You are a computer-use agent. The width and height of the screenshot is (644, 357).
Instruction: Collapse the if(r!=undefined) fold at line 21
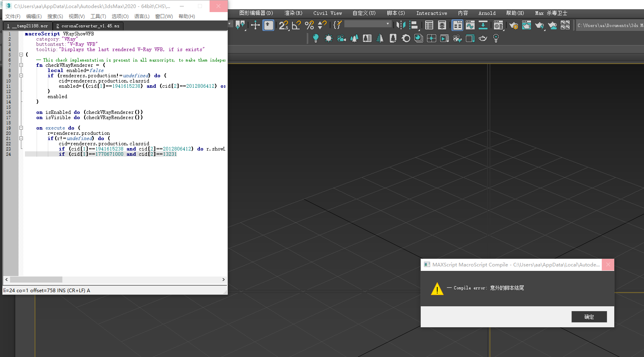point(21,138)
